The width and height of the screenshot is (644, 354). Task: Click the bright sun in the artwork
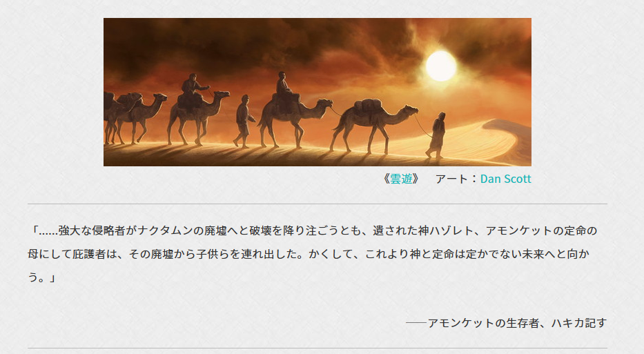pyautogui.click(x=440, y=66)
